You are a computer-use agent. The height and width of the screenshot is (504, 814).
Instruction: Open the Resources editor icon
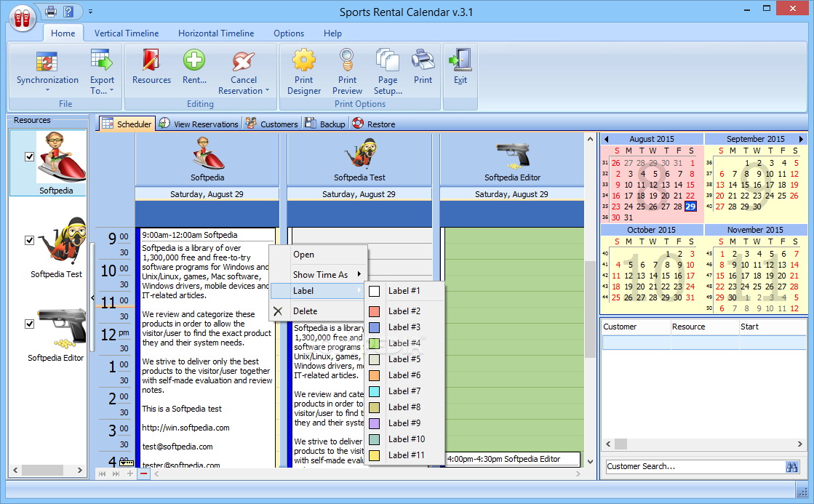(151, 60)
